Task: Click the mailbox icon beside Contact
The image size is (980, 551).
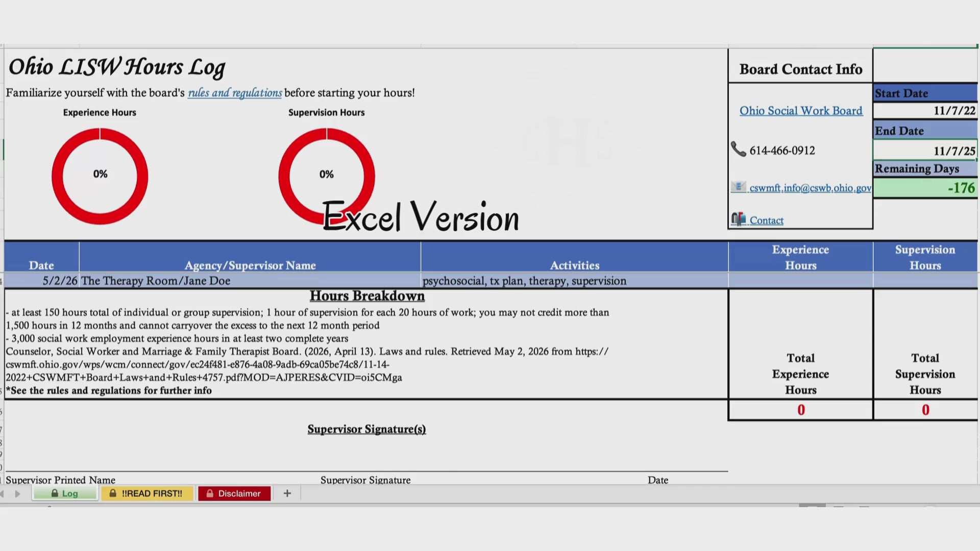Action: tap(738, 219)
